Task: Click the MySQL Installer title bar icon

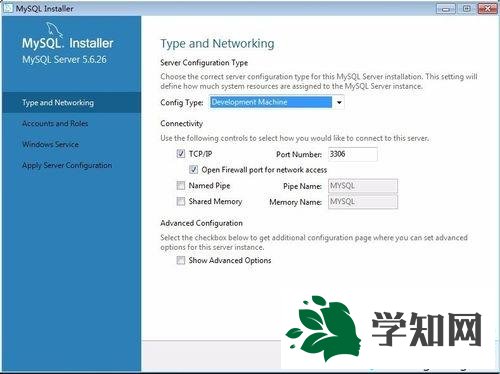Action: click(8, 8)
